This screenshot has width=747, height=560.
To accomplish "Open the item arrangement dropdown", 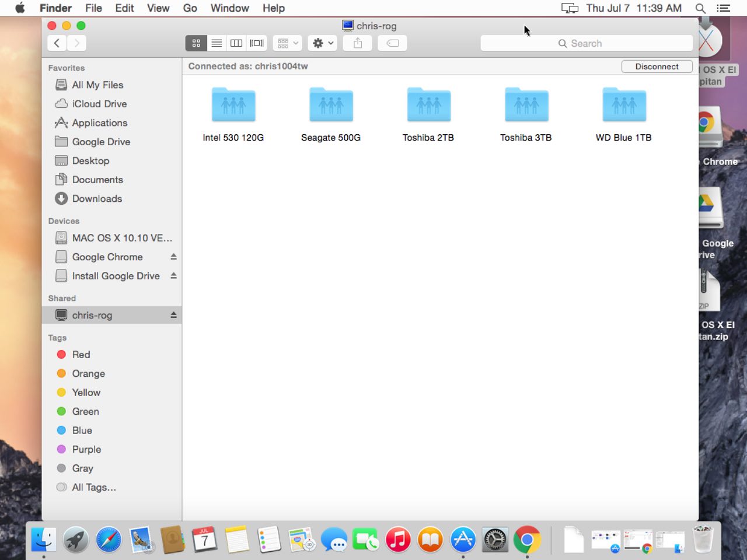I will (x=288, y=43).
